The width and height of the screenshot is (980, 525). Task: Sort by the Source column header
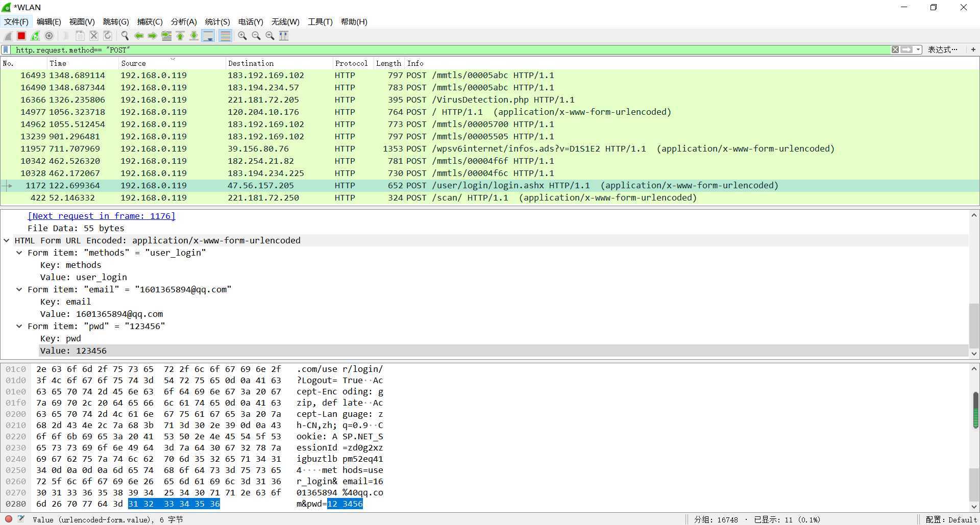pyautogui.click(x=171, y=63)
